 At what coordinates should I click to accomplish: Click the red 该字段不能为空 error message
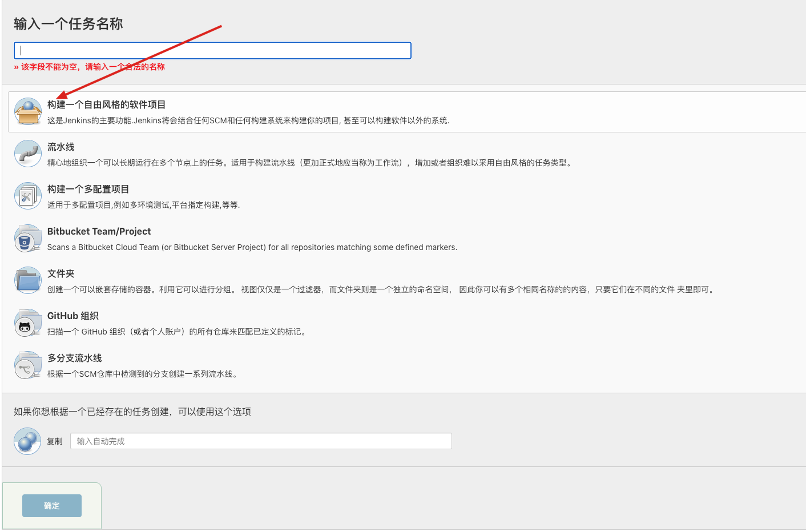click(x=90, y=67)
